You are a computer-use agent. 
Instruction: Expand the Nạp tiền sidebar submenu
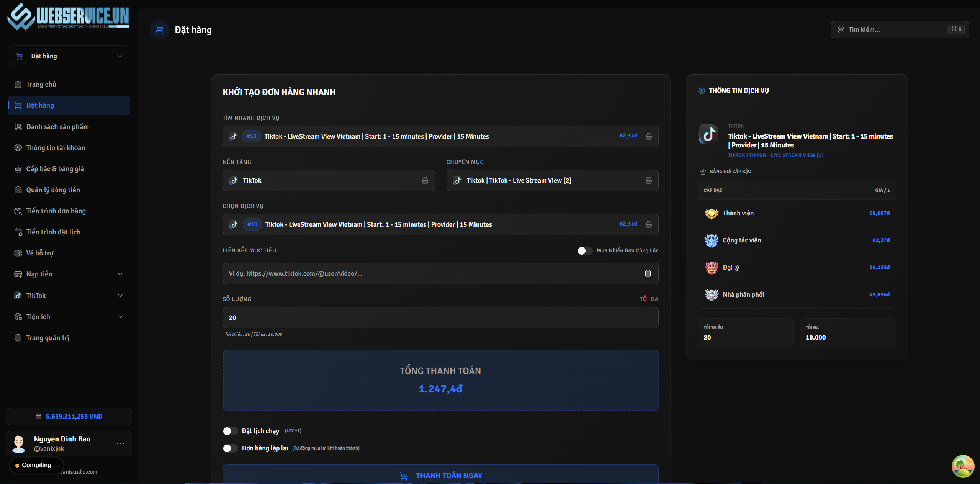pos(69,274)
